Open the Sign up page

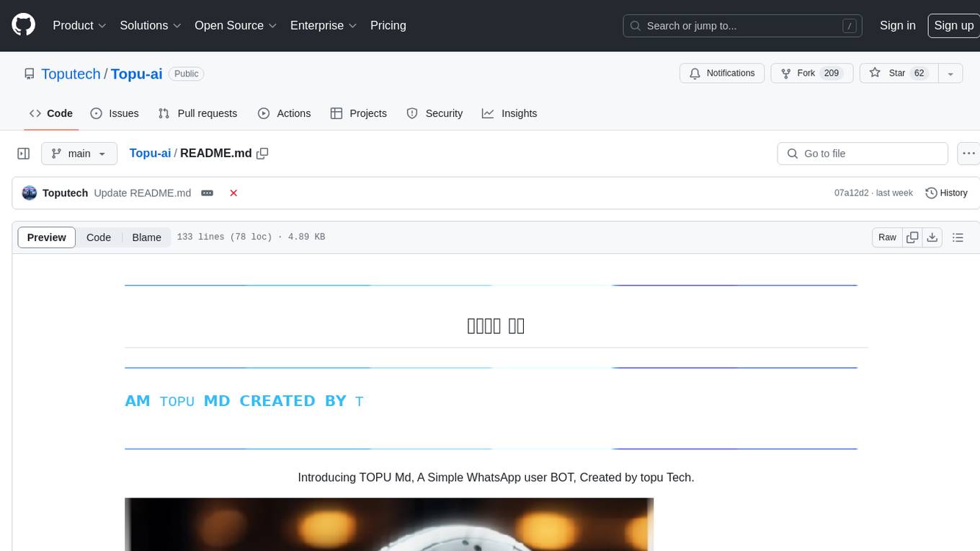(x=953, y=25)
